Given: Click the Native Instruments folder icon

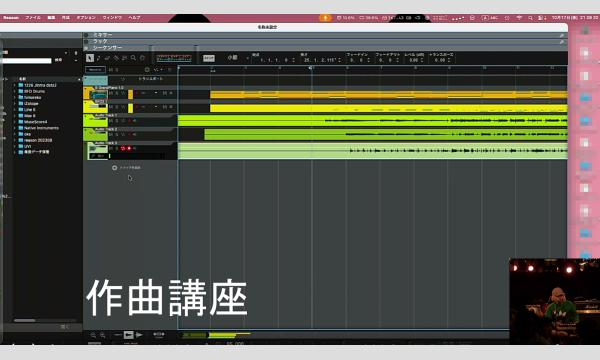Looking at the screenshot, I should pyautogui.click(x=21, y=128).
